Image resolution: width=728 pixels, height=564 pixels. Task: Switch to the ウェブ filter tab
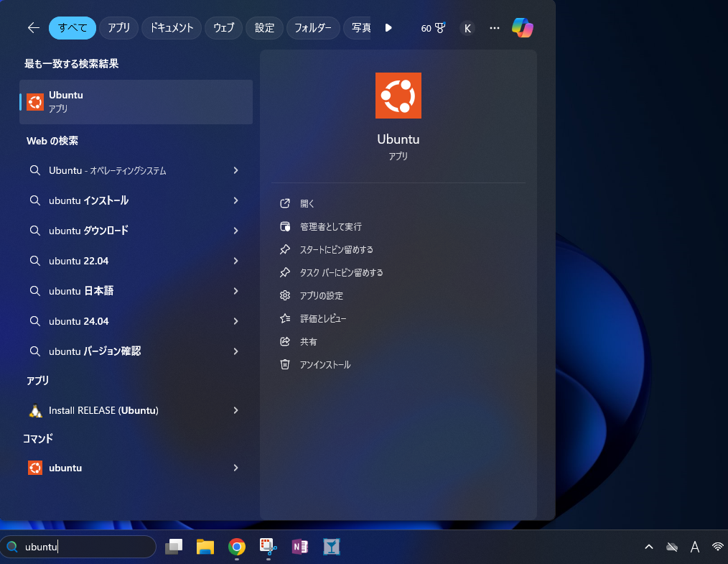click(224, 28)
